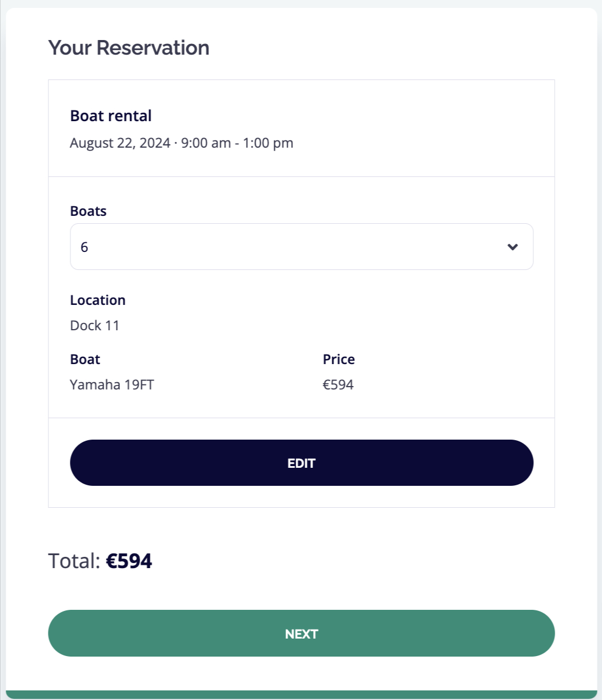
Task: Click the Location label
Action: click(97, 300)
